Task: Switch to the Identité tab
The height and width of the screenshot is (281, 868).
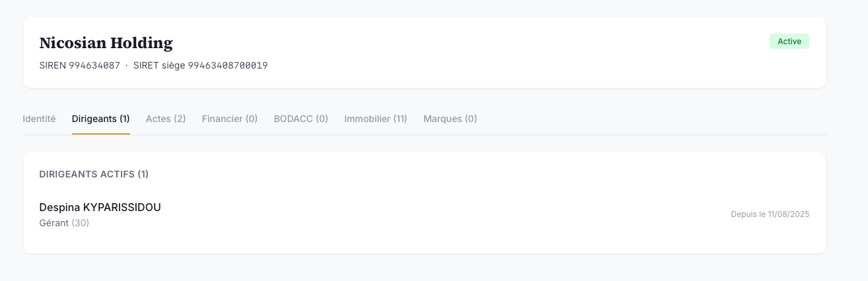Action: (x=39, y=119)
